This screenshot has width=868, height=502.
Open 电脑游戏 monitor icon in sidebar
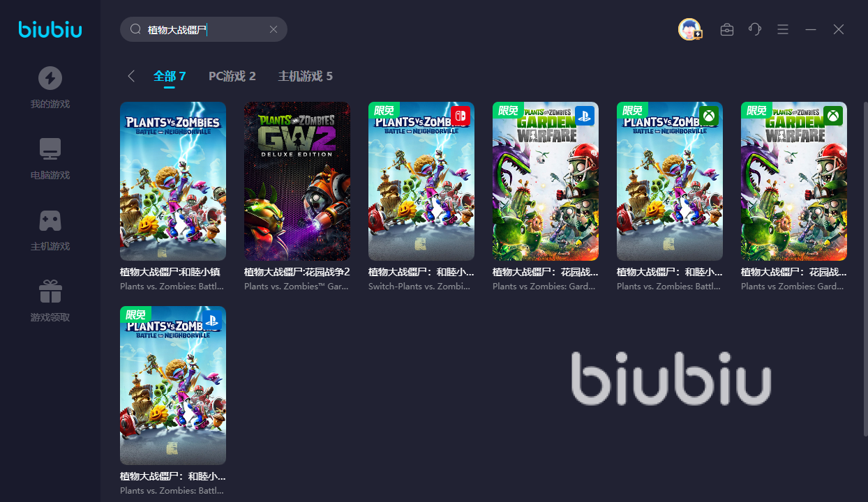(50, 149)
